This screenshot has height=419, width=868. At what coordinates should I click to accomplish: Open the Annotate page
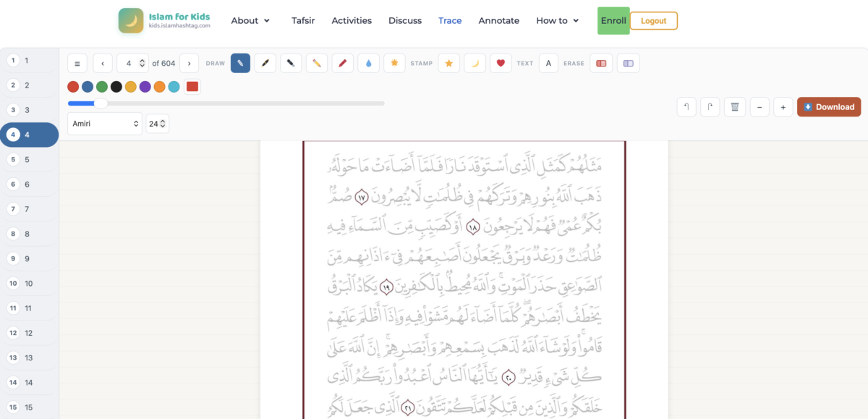pos(499,20)
